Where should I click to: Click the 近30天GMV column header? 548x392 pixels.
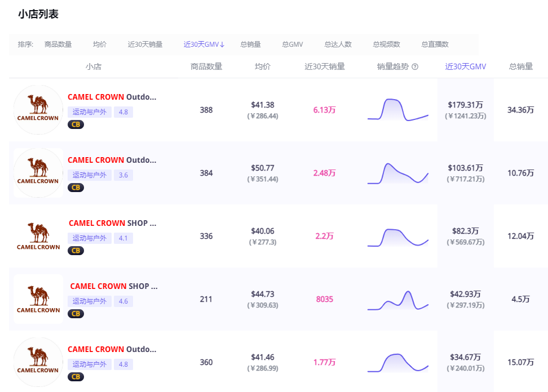[465, 66]
